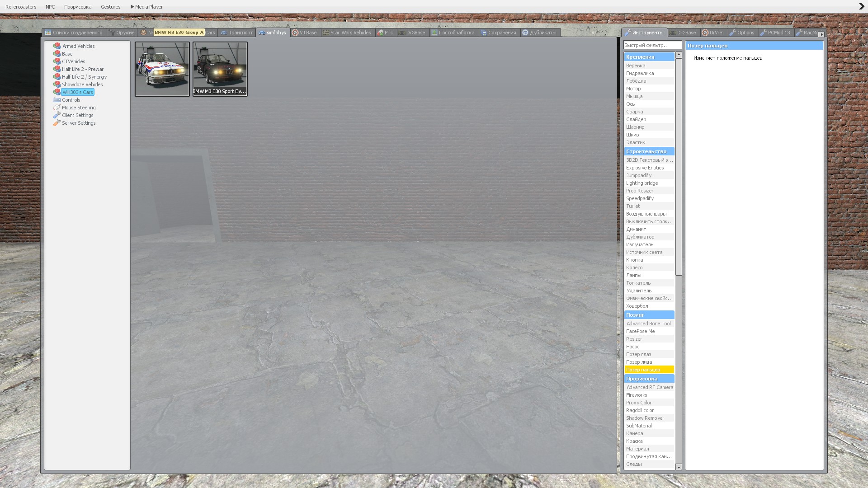Click the Armed Vehicles category icon
The width and height of the screenshot is (868, 488).
coord(57,46)
